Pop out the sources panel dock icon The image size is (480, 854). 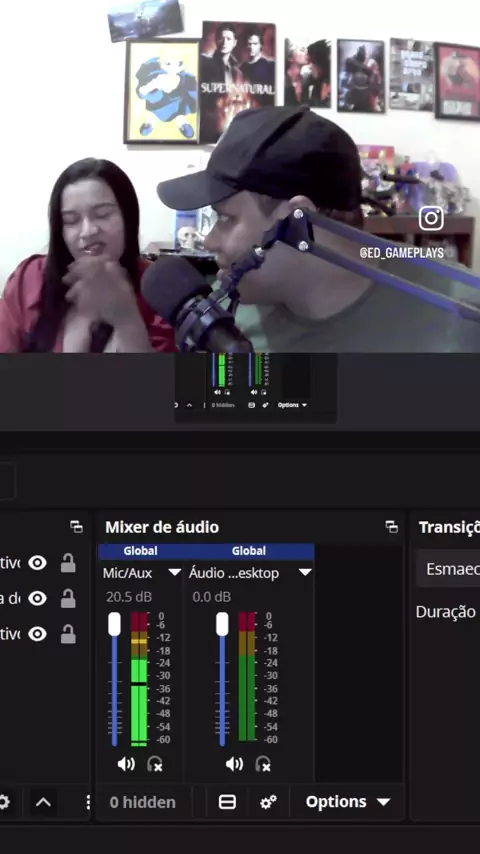[76, 526]
